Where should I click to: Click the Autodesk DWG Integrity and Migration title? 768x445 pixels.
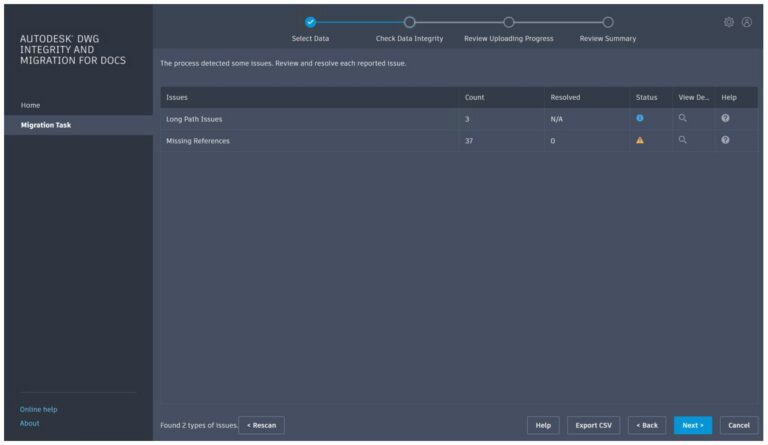pyautogui.click(x=73, y=49)
